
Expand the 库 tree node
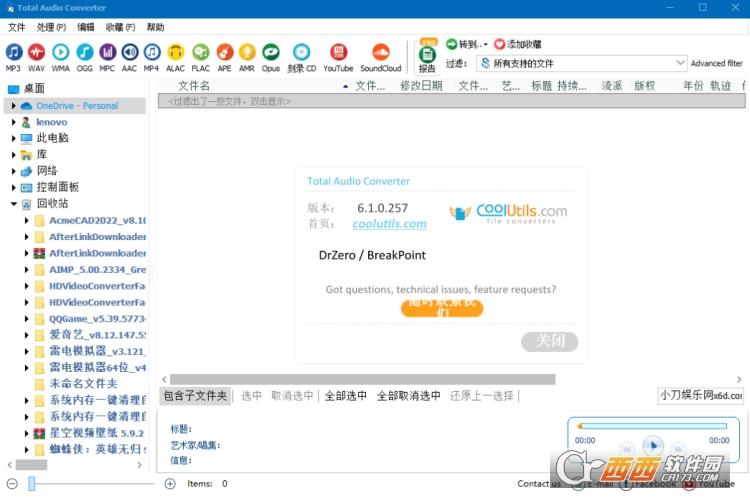(x=13, y=155)
